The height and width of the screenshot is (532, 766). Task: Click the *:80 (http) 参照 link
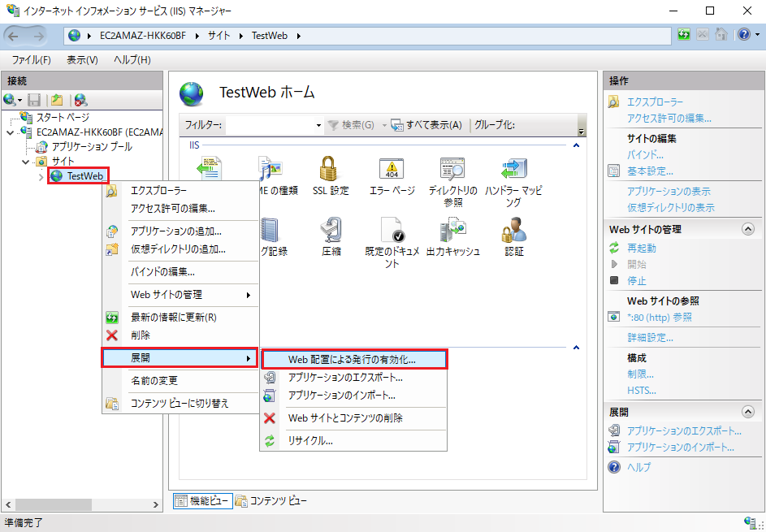[659, 317]
